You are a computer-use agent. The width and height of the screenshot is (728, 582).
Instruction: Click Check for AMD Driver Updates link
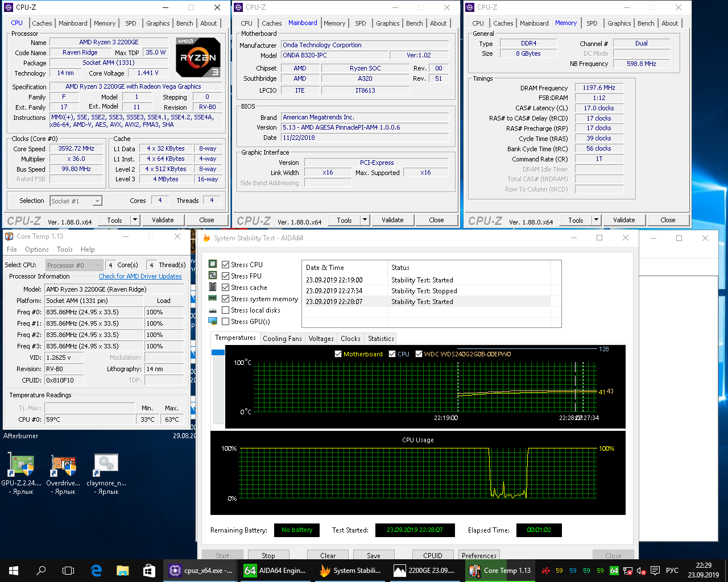[x=140, y=276]
